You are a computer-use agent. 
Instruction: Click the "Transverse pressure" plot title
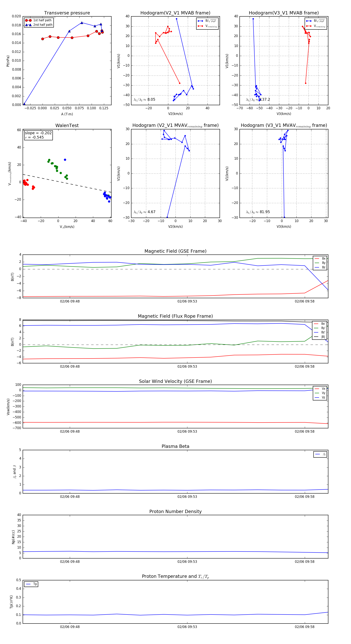coord(67,13)
